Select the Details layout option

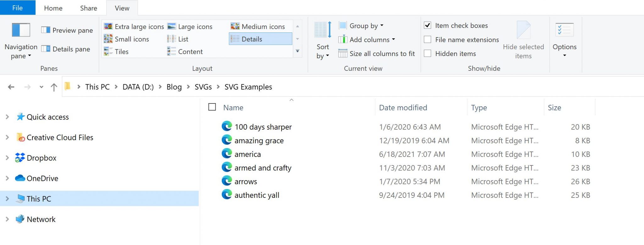(x=260, y=39)
